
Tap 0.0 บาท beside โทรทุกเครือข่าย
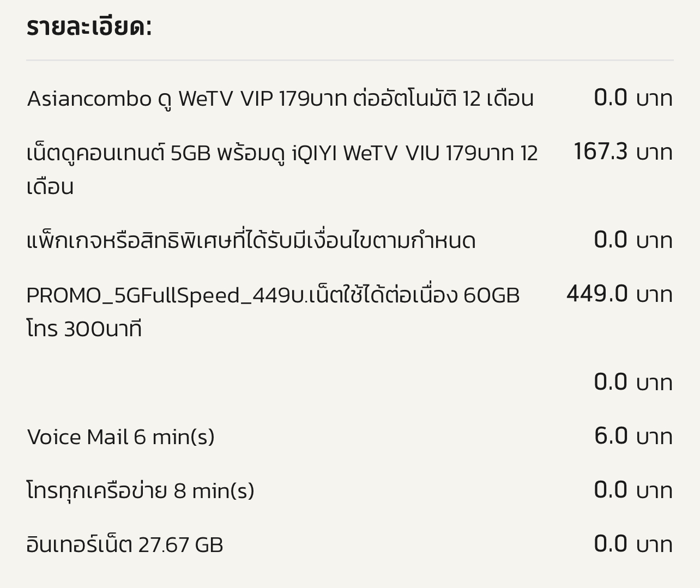click(633, 490)
